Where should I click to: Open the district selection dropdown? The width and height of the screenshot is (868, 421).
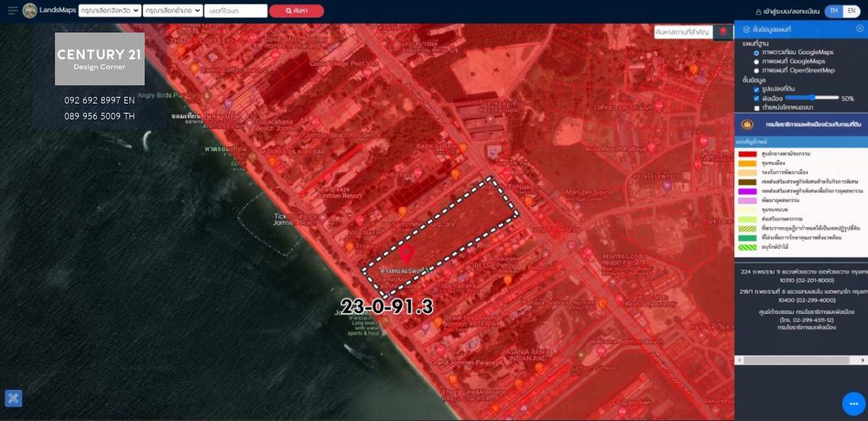(173, 11)
